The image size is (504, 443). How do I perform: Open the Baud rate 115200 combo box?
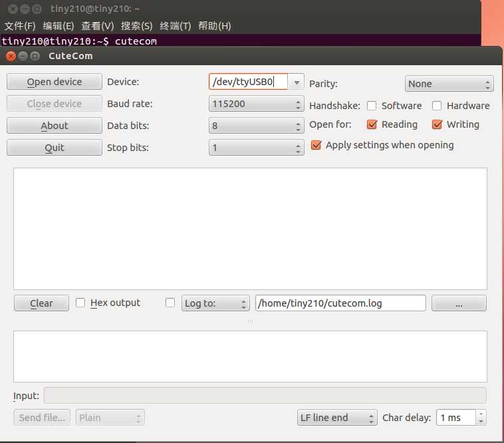tap(256, 104)
